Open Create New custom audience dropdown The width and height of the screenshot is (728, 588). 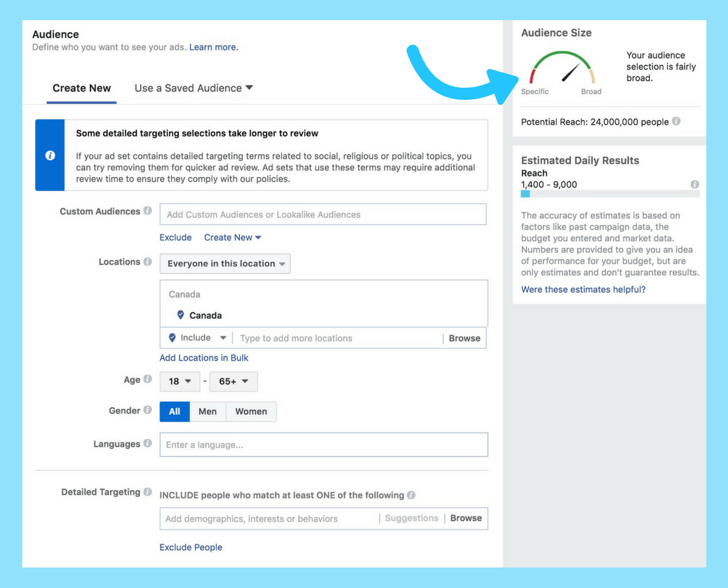(232, 238)
